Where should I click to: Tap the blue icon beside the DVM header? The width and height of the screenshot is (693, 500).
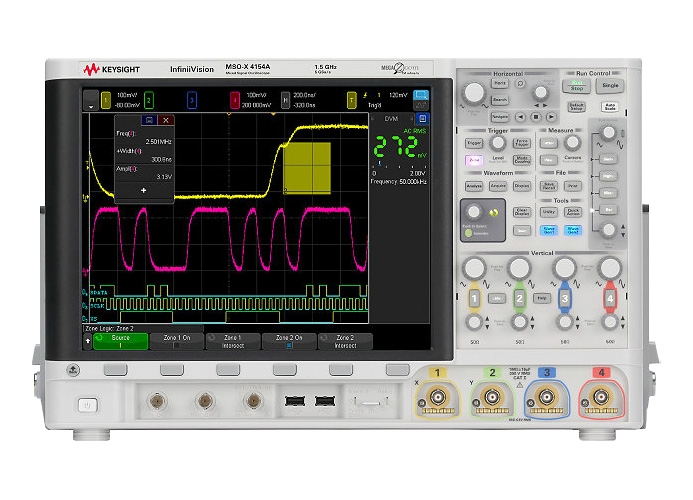pos(423,118)
